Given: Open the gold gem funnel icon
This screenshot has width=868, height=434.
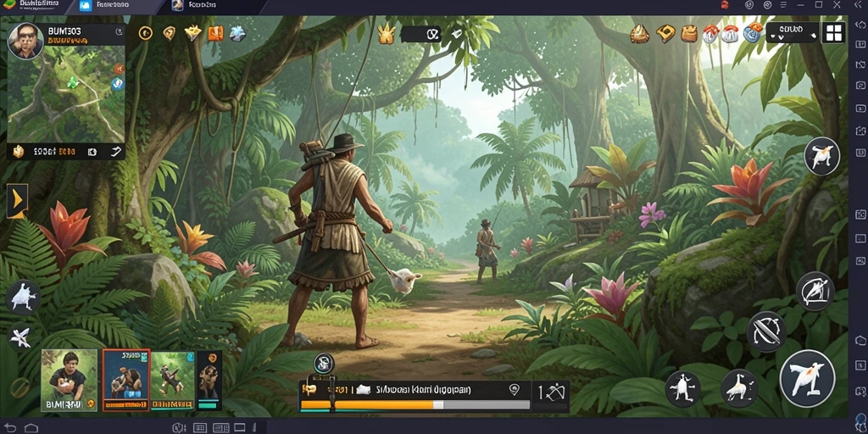Looking at the screenshot, I should pos(192,33).
